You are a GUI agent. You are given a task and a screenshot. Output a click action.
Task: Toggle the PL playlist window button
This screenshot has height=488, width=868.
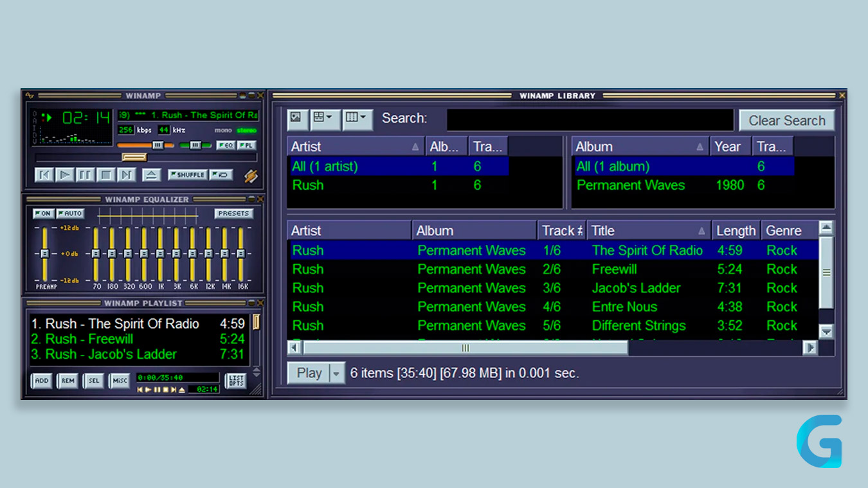[x=246, y=145]
